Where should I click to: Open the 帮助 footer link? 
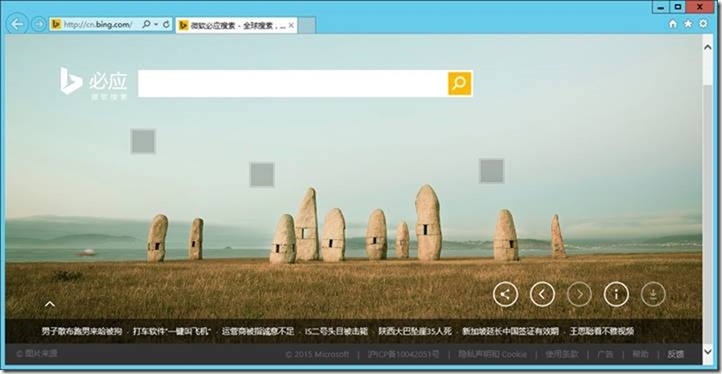(x=640, y=354)
